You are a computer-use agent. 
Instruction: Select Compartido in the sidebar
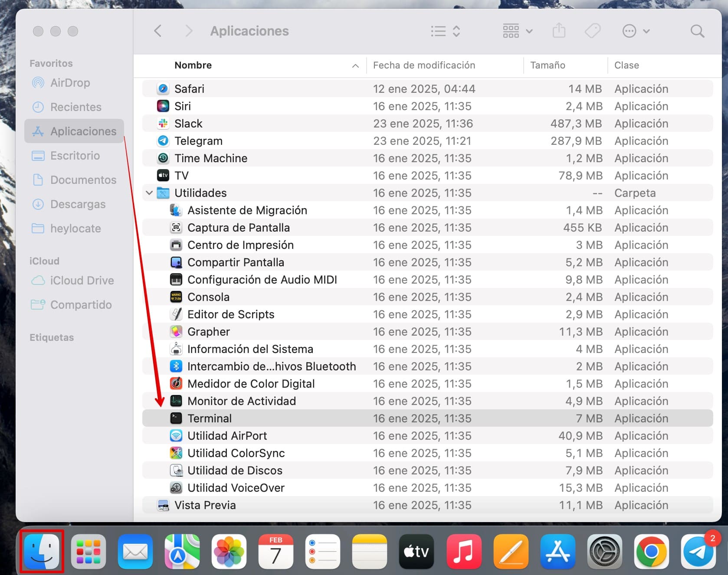[x=74, y=305]
